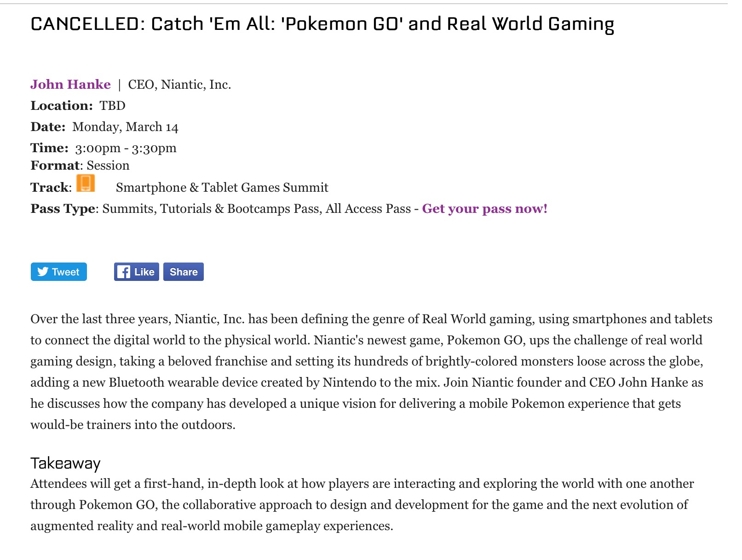Click the 'Format: Session' line

click(x=80, y=166)
